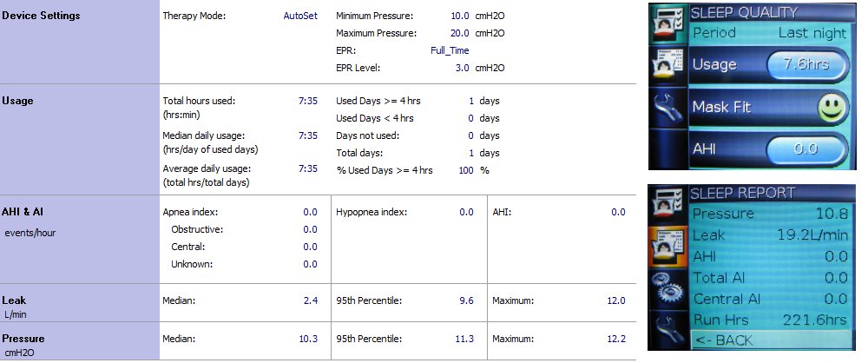Select the AHI 0.0 pill
The height and width of the screenshot is (363, 868).
pos(806,148)
